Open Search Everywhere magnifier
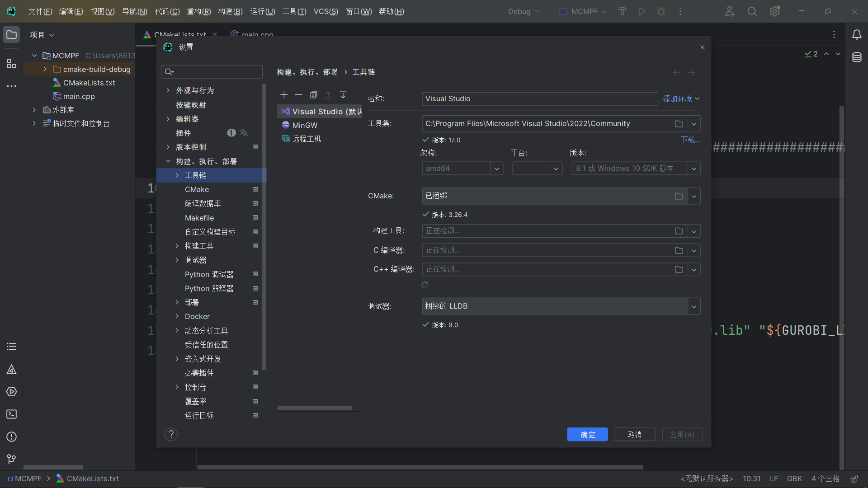Viewport: 868px width, 488px height. (752, 11)
